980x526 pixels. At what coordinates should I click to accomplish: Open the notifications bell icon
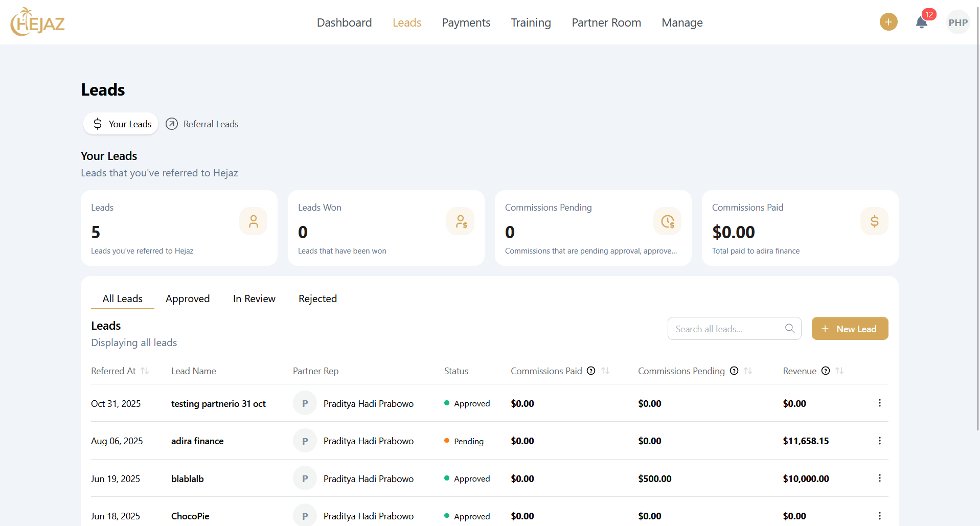tap(921, 22)
